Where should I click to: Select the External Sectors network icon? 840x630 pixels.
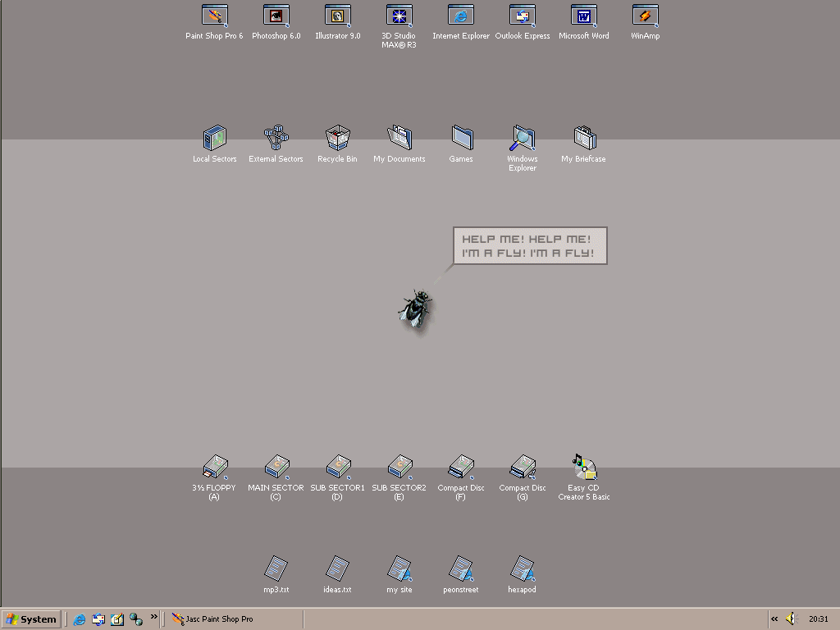point(276,138)
